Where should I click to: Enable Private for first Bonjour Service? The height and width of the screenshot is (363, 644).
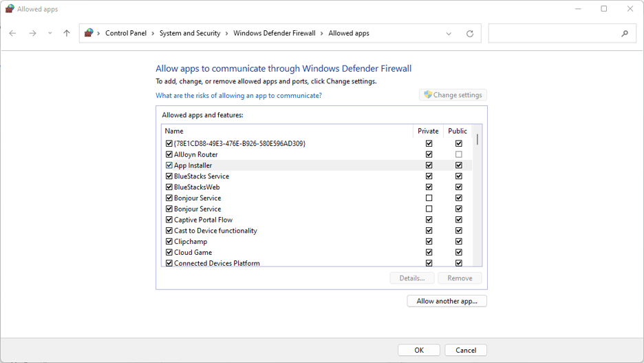click(x=429, y=198)
